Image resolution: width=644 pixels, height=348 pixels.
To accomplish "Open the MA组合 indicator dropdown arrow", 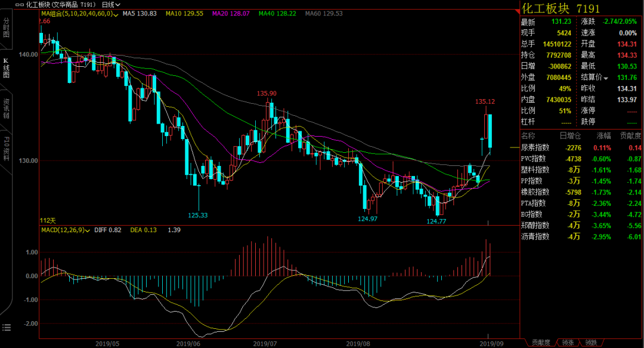I will [116, 15].
